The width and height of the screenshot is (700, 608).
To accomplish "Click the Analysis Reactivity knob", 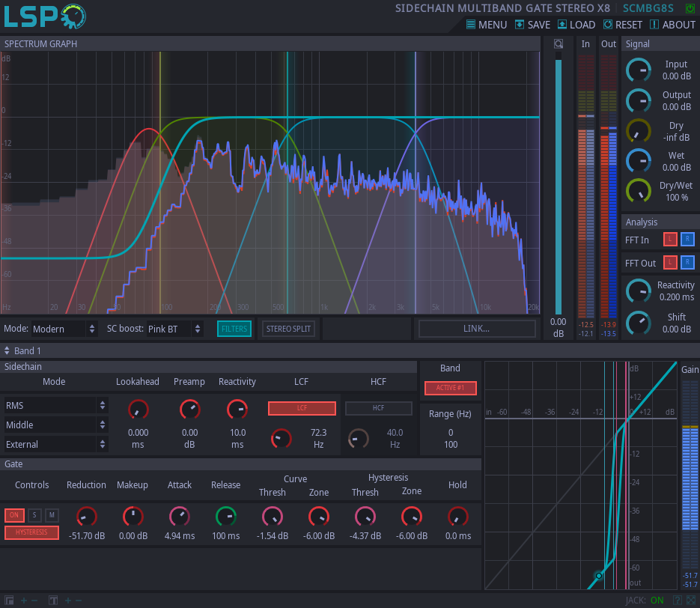I will (639, 291).
